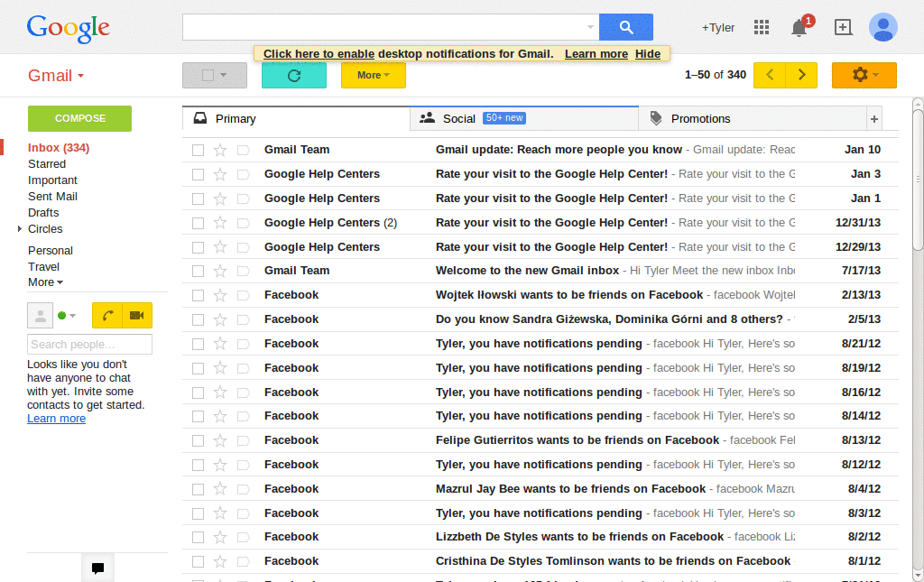Open the notifications bell
This screenshot has height=582, width=924.
coord(799,28)
